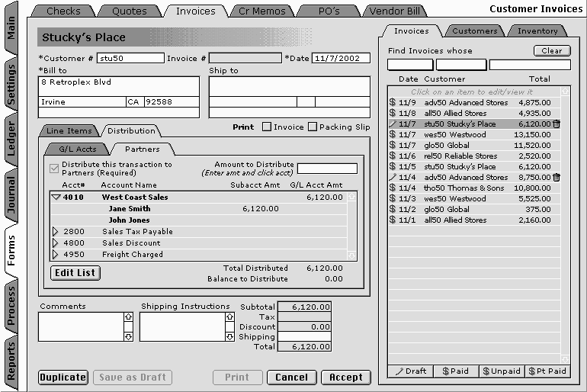Click the up arrow in the Comments box
The width and height of the screenshot is (587, 392).
point(128,317)
